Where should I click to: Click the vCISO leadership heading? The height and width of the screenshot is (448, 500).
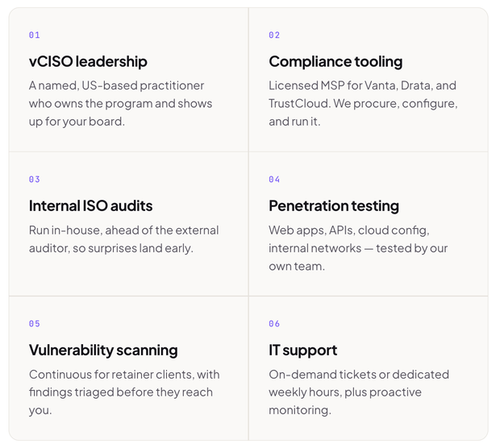pos(88,62)
